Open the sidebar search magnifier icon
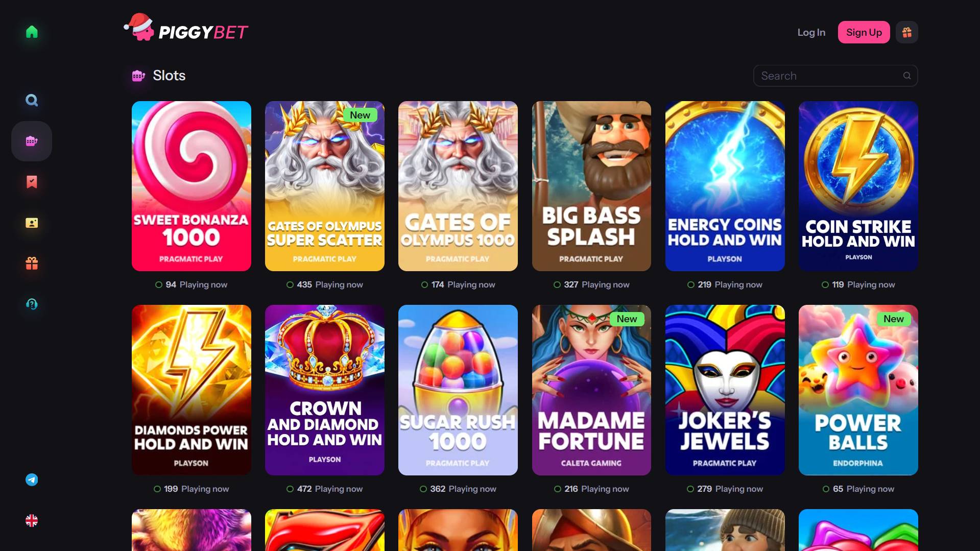Viewport: 980px width, 551px height. (32, 100)
